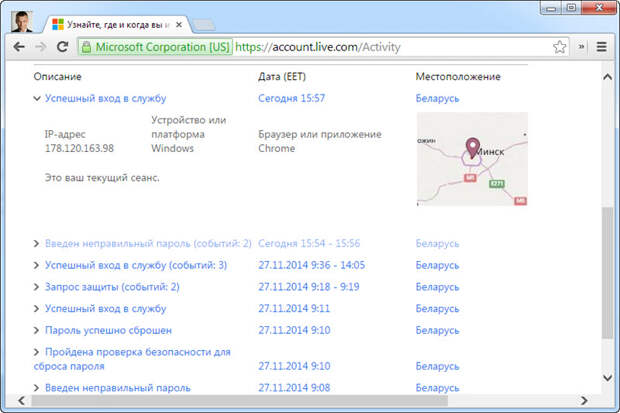This screenshot has height=413, width=620.
Task: Click the account.live.com/Activity address bar
Action: pos(318,47)
